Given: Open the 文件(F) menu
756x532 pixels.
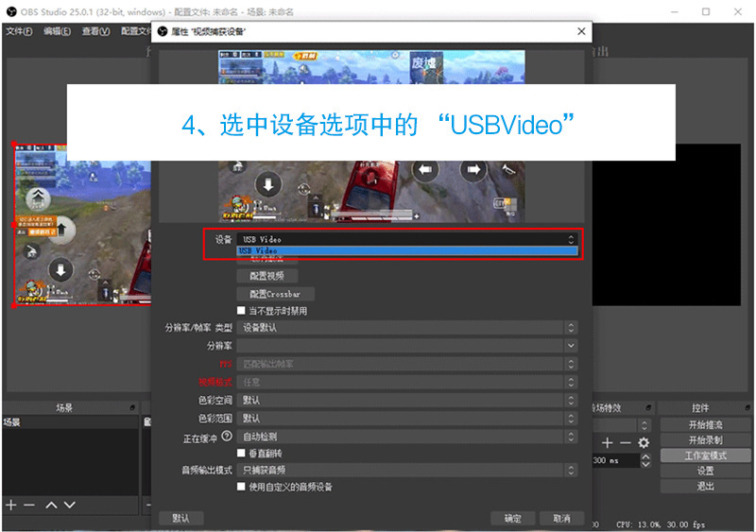Looking at the screenshot, I should (19, 31).
